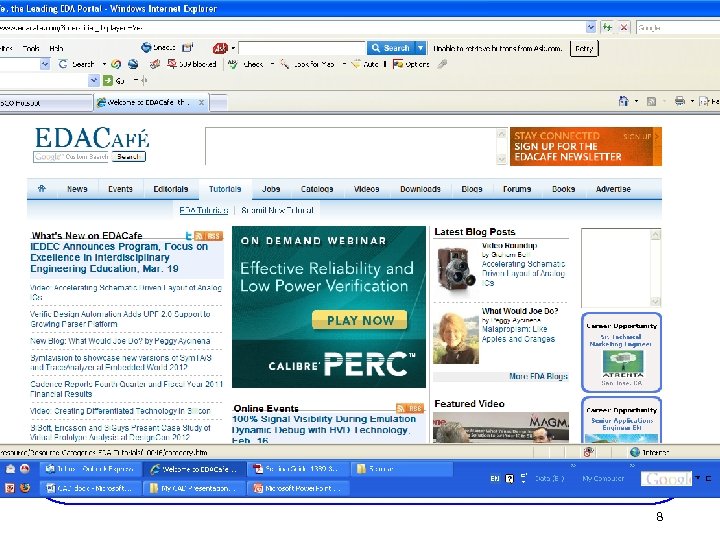720x540 pixels.
Task: Click the RSS feeds icon in the command bar
Action: pyautogui.click(x=651, y=101)
